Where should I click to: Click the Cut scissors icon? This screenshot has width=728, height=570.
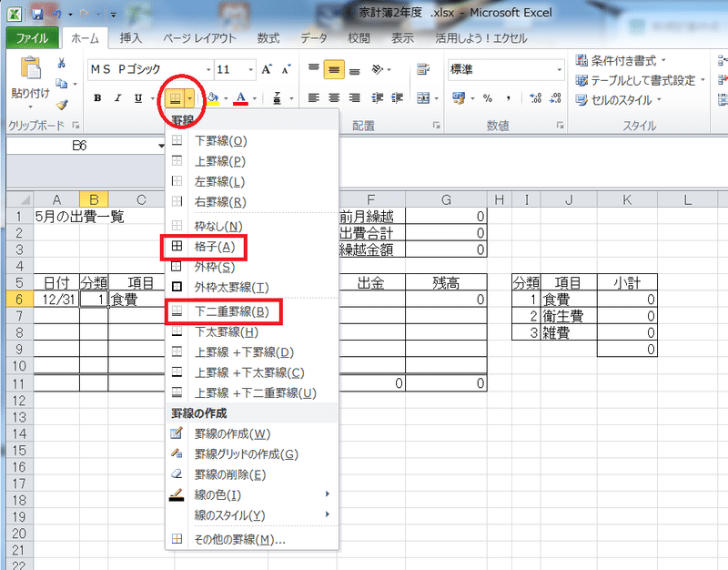pyautogui.click(x=61, y=63)
